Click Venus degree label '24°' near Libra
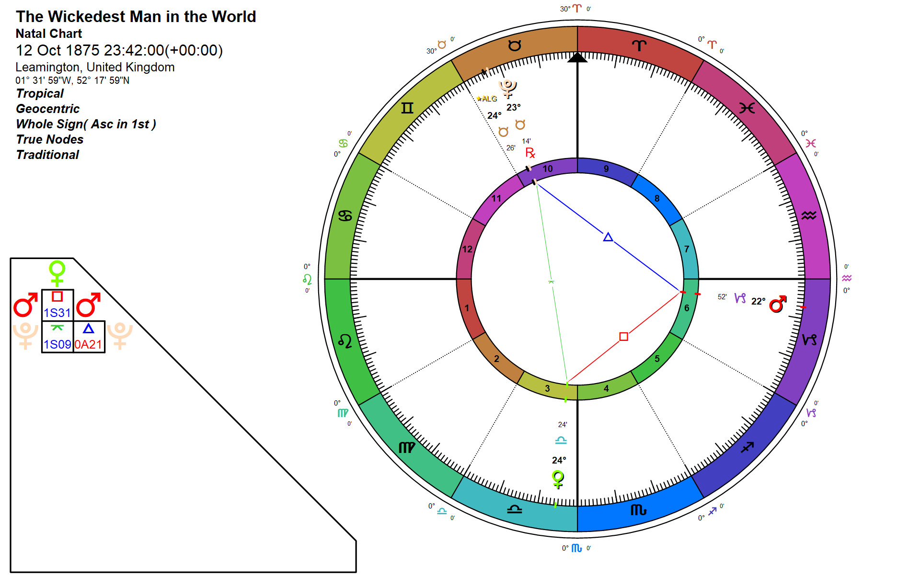 pyautogui.click(x=559, y=460)
